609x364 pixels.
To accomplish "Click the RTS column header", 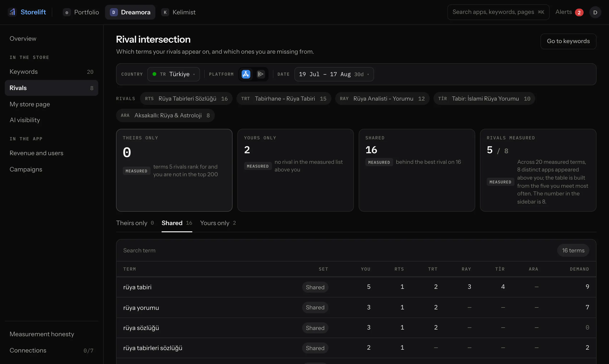I will 399,269.
